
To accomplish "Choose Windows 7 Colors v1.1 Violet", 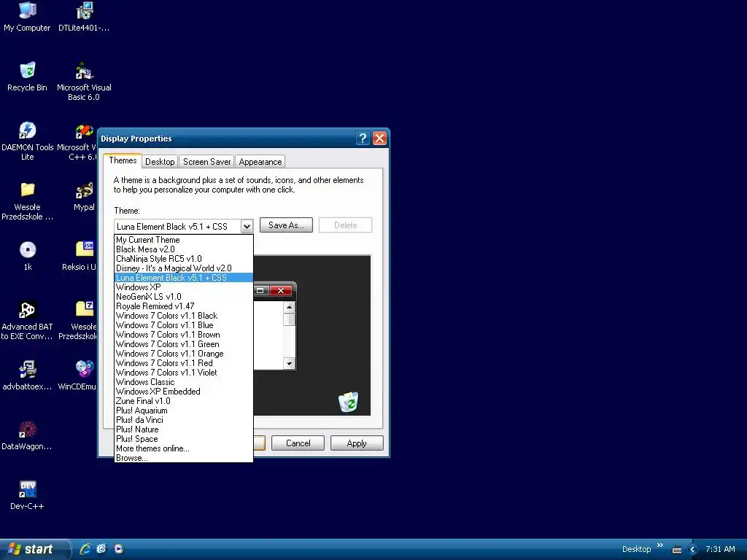I will pos(184,373).
